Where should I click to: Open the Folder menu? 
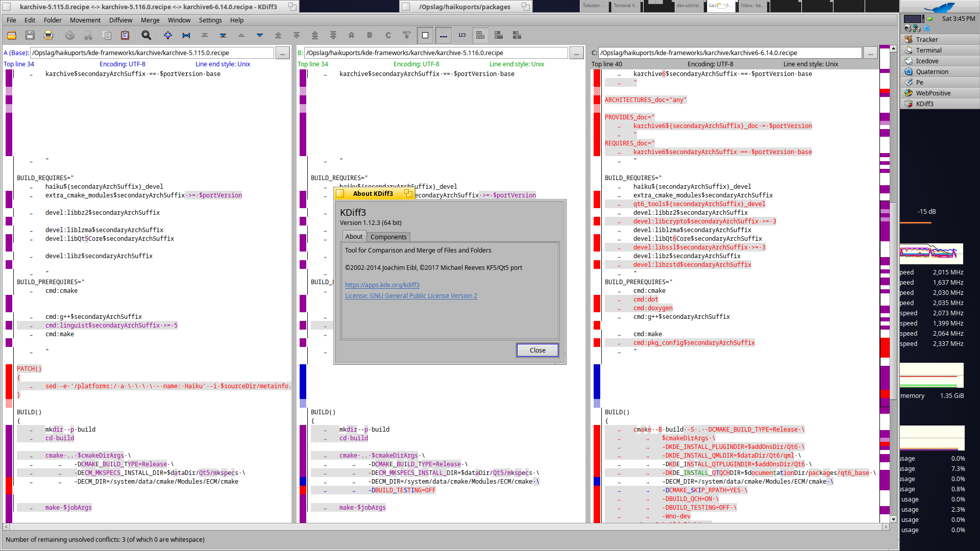[53, 20]
